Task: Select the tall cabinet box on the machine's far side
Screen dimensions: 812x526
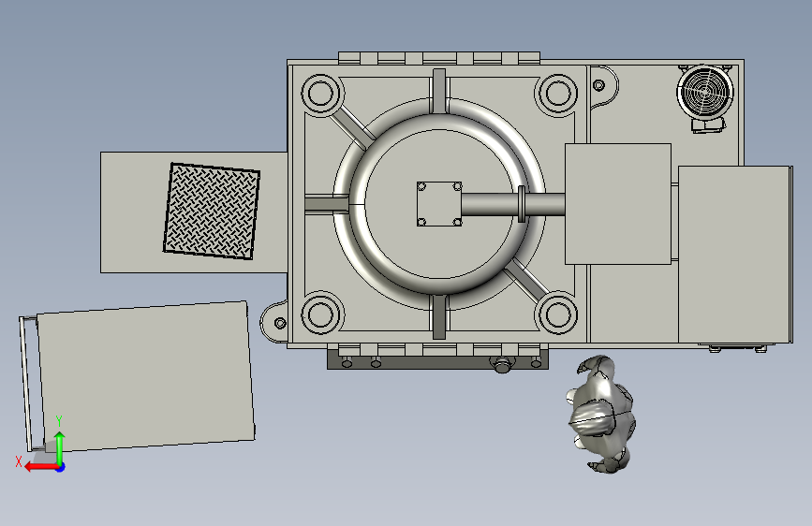Action: (735, 255)
